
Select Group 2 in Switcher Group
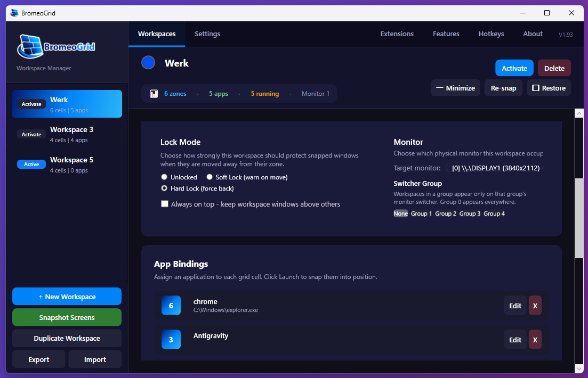[x=445, y=213]
